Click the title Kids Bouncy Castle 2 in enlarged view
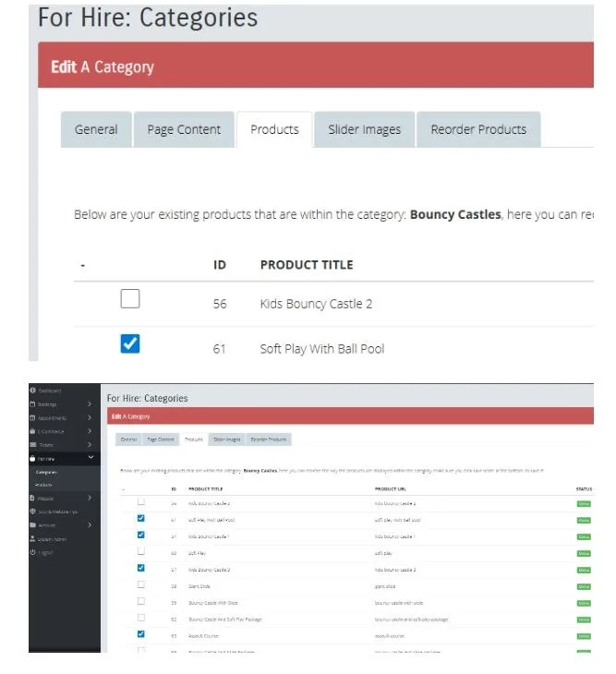616x674 pixels. point(316,304)
